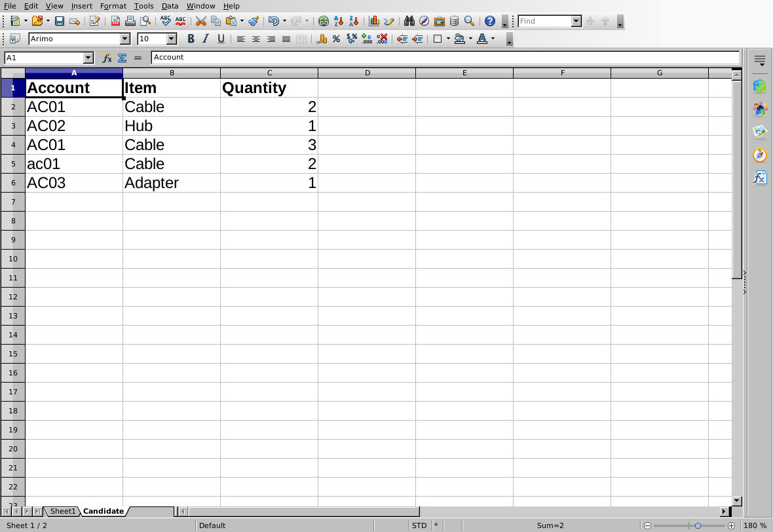Select column B header

coord(172,73)
